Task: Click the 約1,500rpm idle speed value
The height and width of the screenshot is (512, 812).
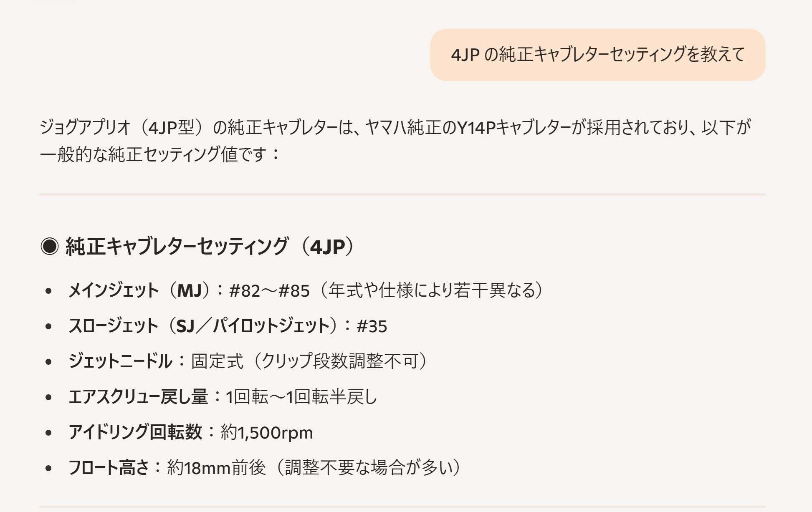Action: pyautogui.click(x=266, y=432)
